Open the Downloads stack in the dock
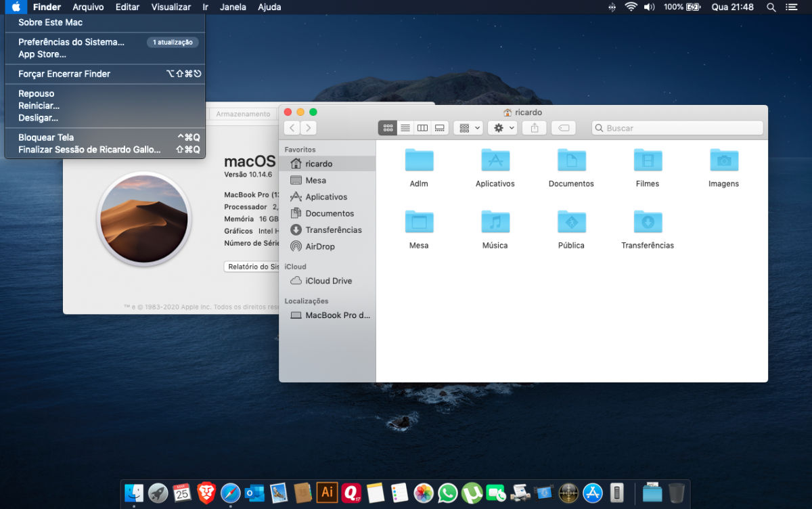 (x=652, y=493)
